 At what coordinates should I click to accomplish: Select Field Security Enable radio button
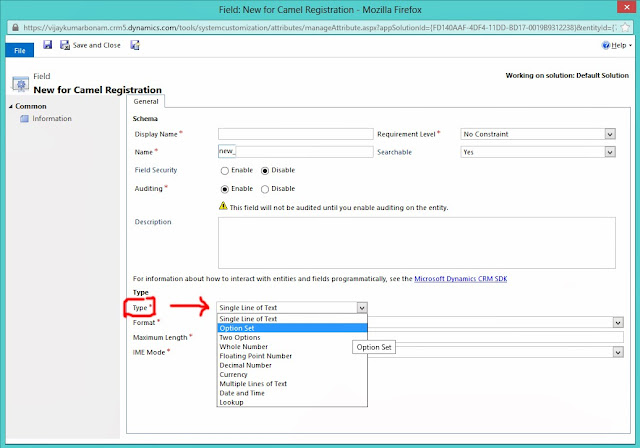[x=224, y=171]
